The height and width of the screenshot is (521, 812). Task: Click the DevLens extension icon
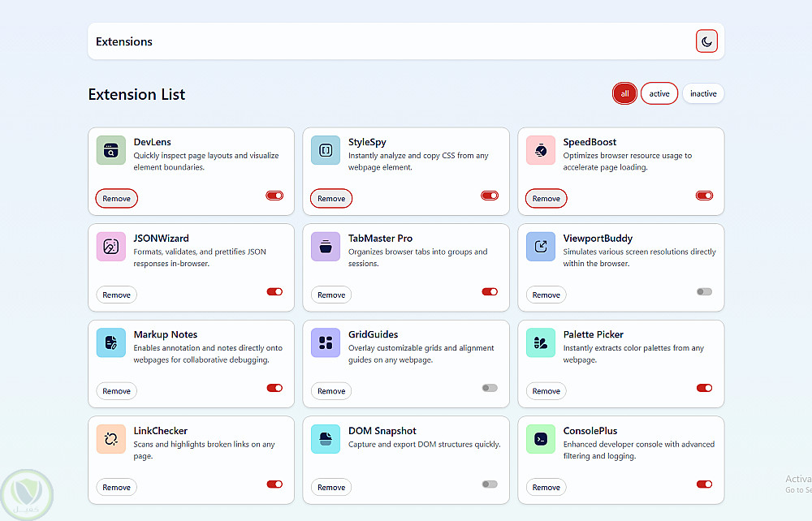(x=110, y=150)
